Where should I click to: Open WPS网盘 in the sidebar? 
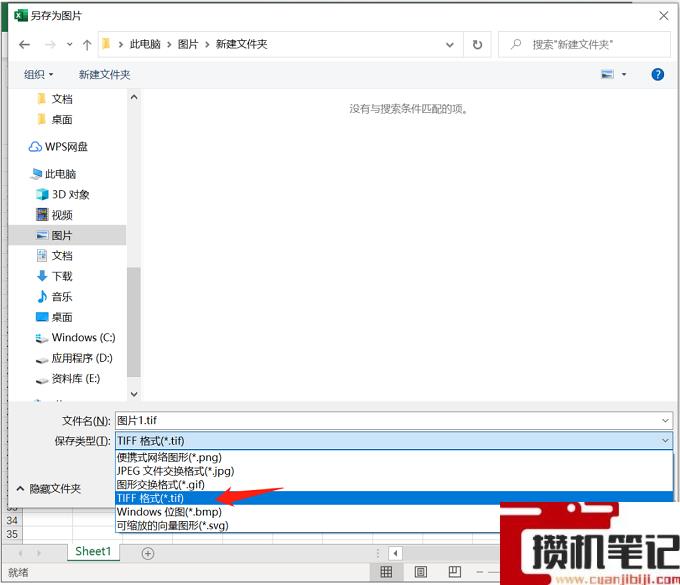(58, 147)
